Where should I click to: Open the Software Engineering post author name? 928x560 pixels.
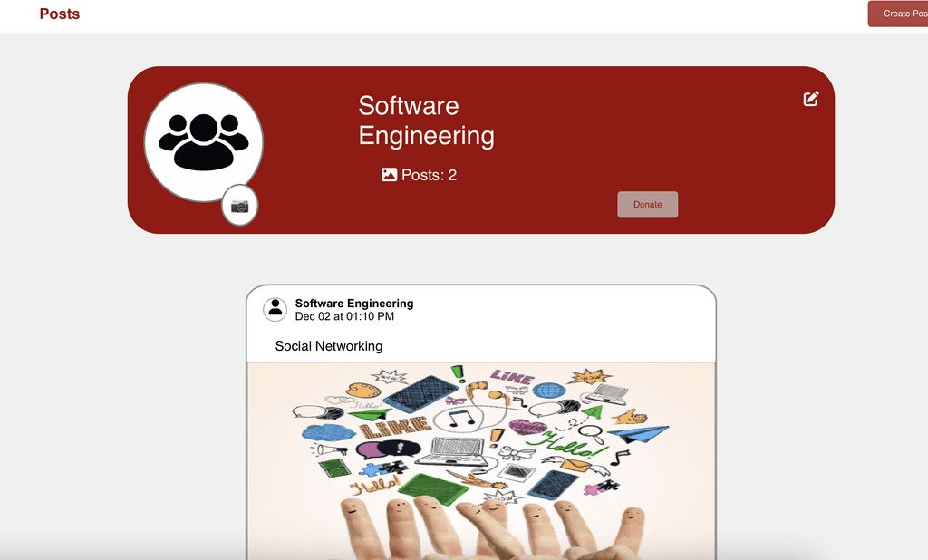(354, 303)
